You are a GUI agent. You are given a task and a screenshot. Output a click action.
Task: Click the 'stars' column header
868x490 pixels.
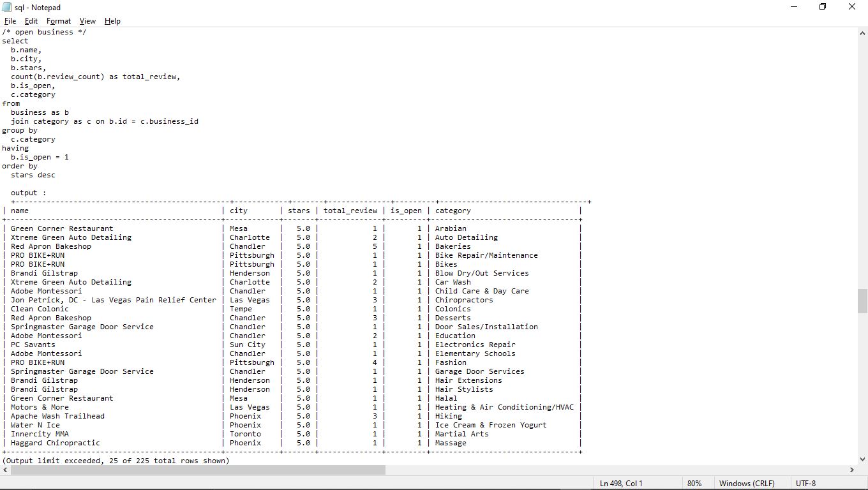[299, 211]
